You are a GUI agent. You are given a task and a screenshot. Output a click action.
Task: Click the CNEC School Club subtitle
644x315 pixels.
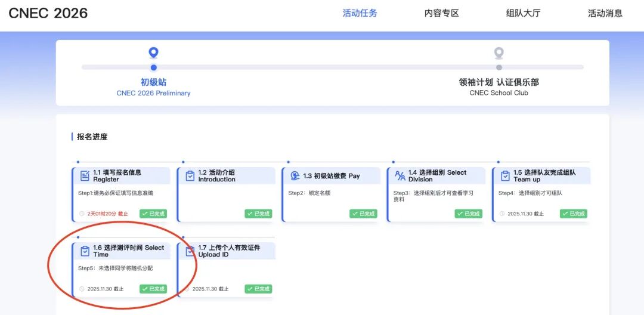click(x=499, y=93)
